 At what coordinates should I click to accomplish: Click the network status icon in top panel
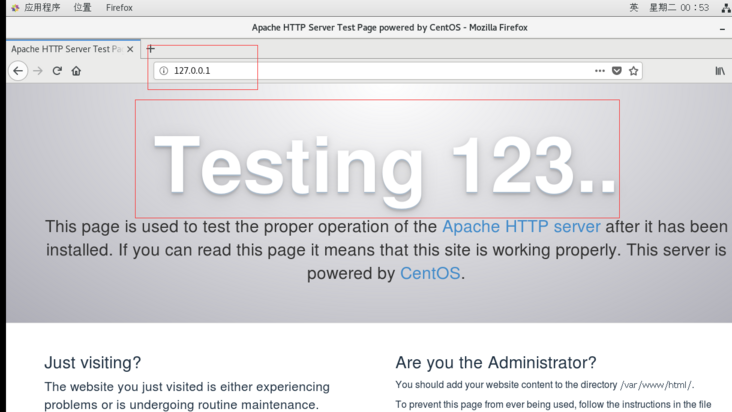pyautogui.click(x=726, y=8)
